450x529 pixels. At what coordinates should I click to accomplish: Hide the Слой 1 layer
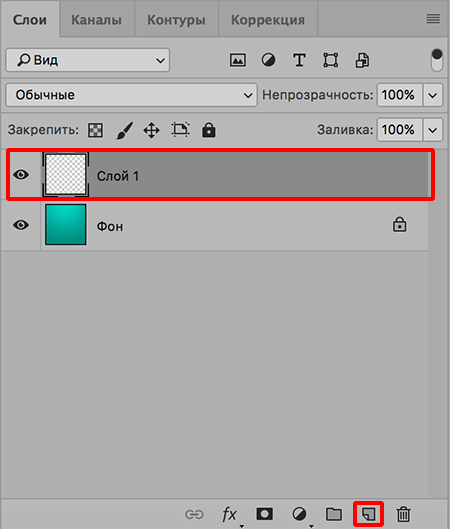[21, 175]
